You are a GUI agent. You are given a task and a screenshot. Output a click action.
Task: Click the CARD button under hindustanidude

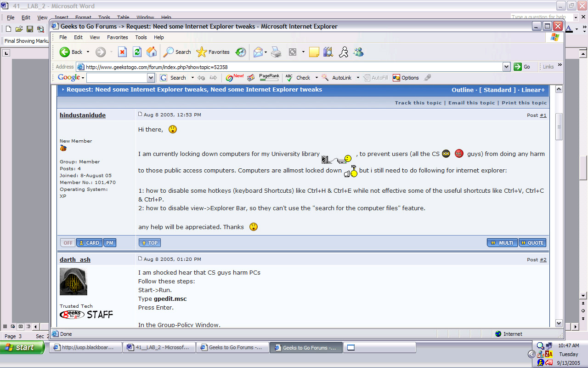[x=89, y=243]
